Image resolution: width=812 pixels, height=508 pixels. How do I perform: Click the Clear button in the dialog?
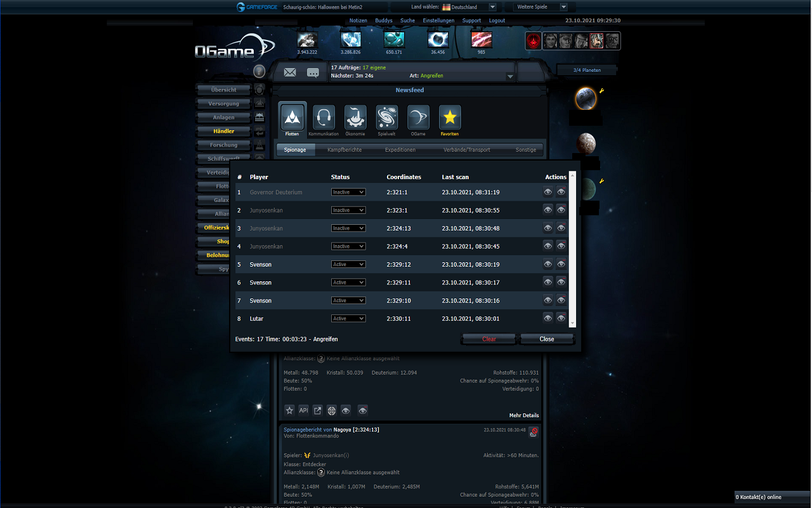pyautogui.click(x=489, y=339)
